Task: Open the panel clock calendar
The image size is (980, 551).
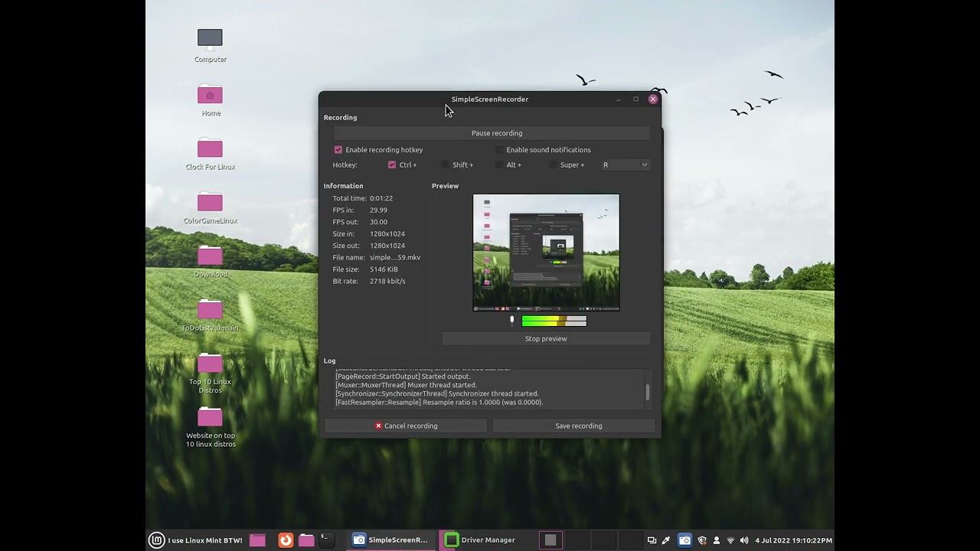Action: [x=793, y=540]
